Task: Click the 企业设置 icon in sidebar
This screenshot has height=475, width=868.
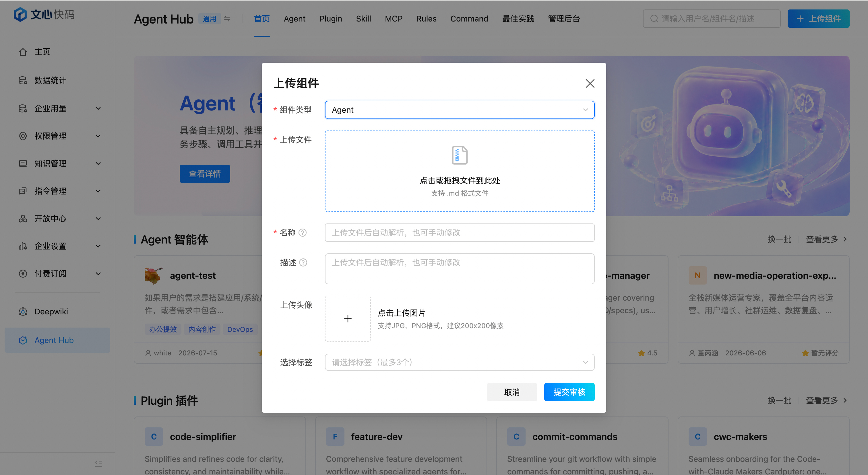Action: (23, 246)
